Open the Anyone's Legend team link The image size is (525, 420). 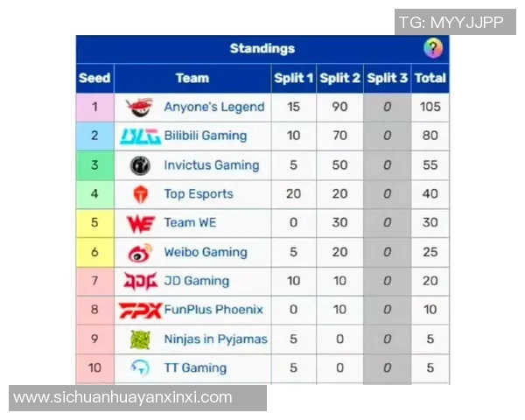214,107
